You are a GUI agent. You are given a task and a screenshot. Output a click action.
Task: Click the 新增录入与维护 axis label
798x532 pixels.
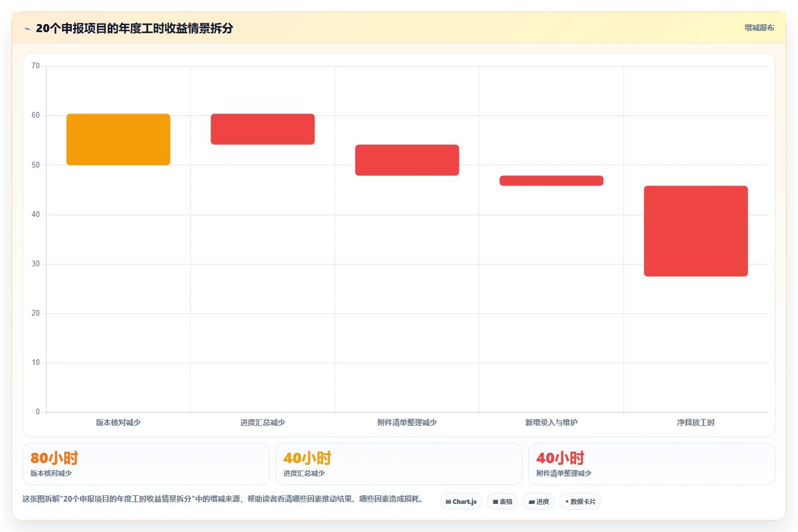(551, 422)
